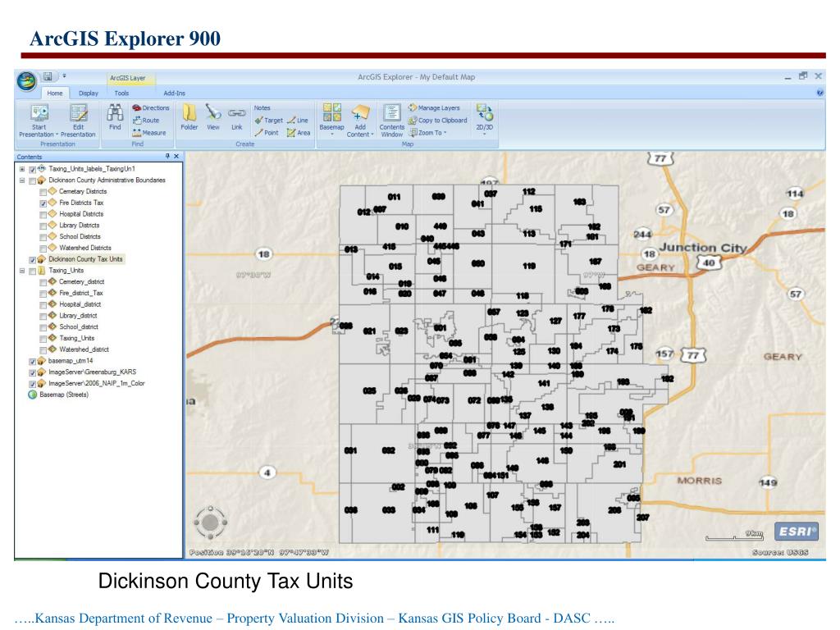840x630 pixels.
Task: Pin the Contents panel
Action: coord(167,157)
